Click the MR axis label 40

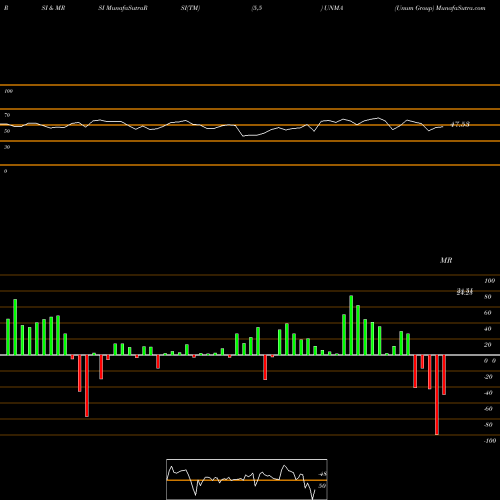(x=487, y=329)
